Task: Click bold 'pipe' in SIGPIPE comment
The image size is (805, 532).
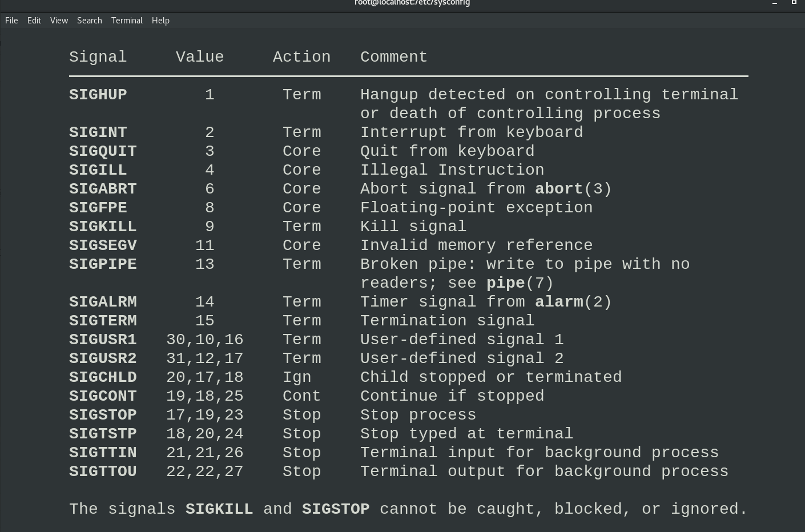Action: click(506, 284)
